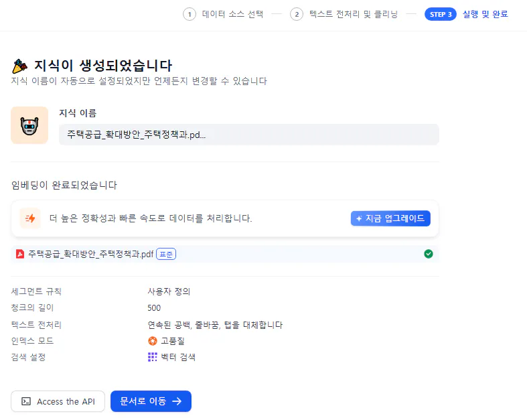Select the 주택공급_확대방안_주택정책과.pdf file row
The height and width of the screenshot is (420, 527).
[91, 254]
